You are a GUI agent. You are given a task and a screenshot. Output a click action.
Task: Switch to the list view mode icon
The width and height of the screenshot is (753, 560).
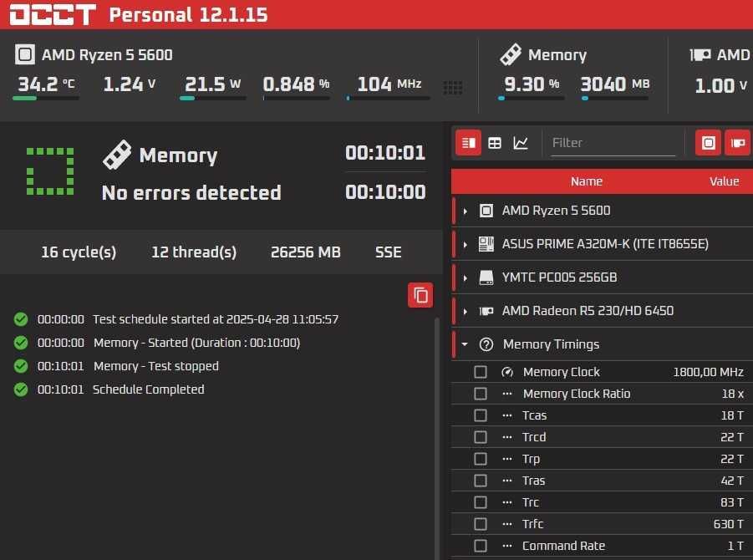468,143
